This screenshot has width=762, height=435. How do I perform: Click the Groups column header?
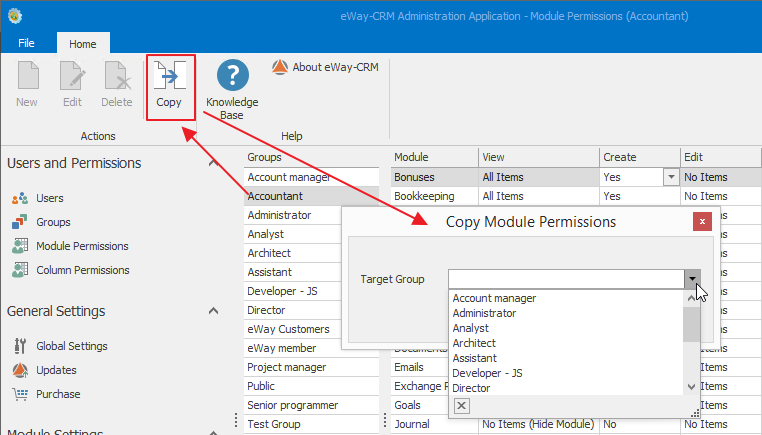(x=311, y=157)
